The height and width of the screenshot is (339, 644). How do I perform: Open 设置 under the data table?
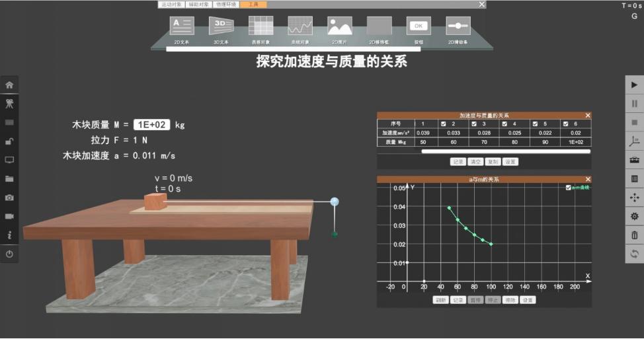[510, 162]
